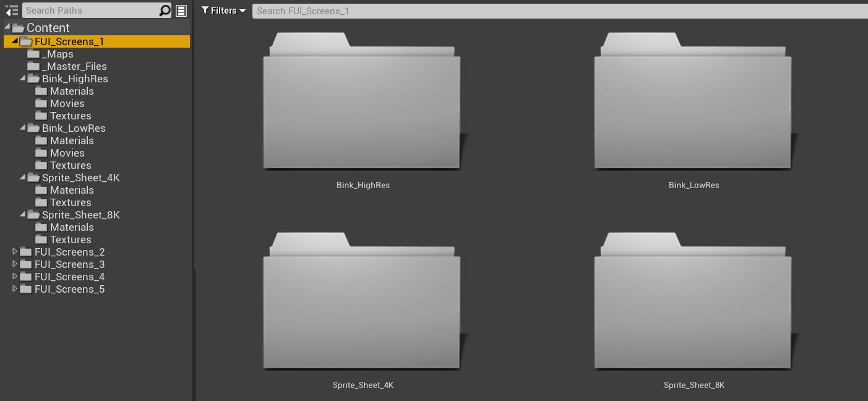Select Movies folder under Bink_LowRes
The image size is (868, 401).
[x=67, y=153]
